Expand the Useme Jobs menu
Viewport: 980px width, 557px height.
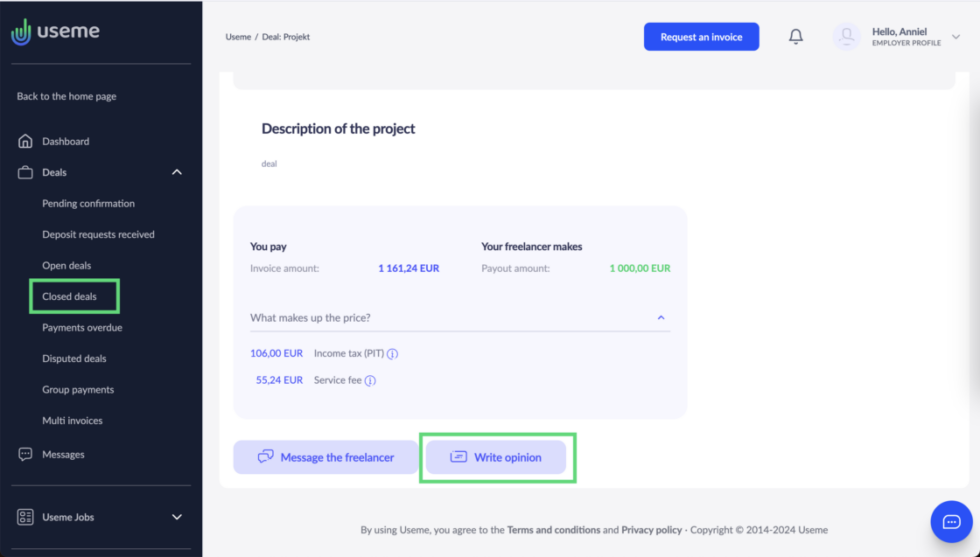point(177,517)
